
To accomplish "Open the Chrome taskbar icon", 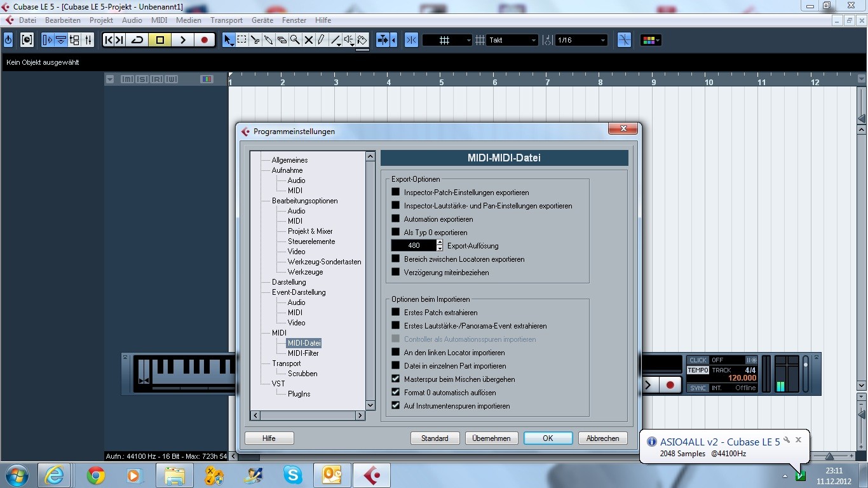I will point(96,475).
